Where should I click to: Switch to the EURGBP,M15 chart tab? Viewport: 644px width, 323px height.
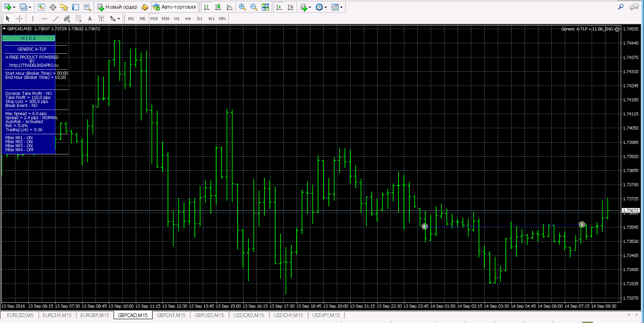coord(95,315)
